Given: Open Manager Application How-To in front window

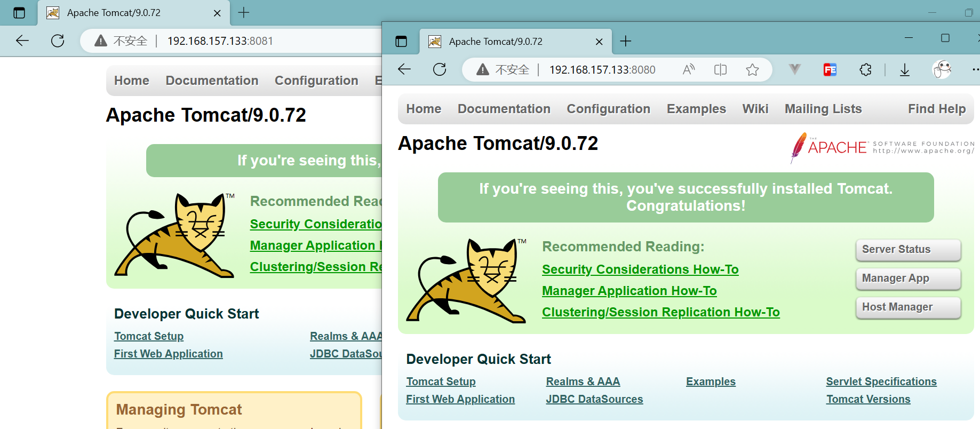Looking at the screenshot, I should coord(630,291).
